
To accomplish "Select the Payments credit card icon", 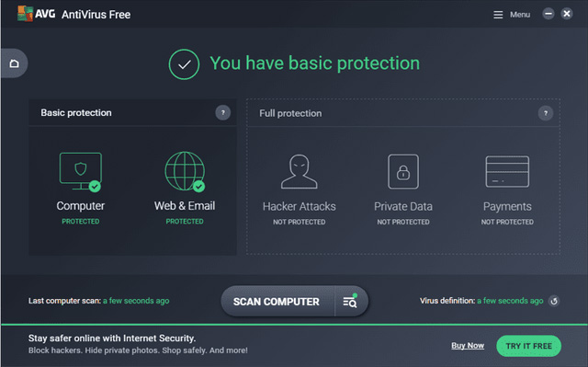I will point(507,171).
